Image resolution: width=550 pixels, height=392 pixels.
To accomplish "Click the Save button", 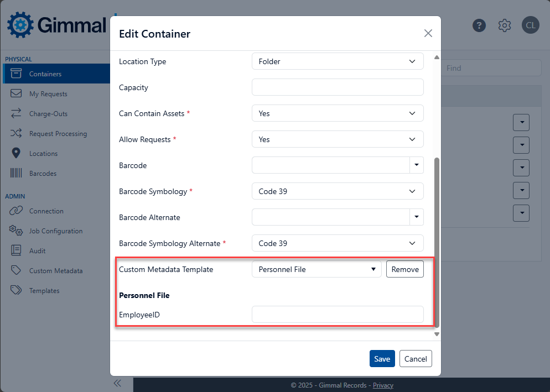I will point(382,359).
